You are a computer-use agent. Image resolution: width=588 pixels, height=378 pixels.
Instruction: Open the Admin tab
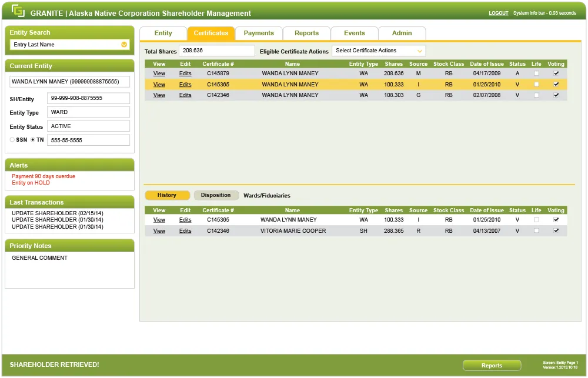point(402,34)
